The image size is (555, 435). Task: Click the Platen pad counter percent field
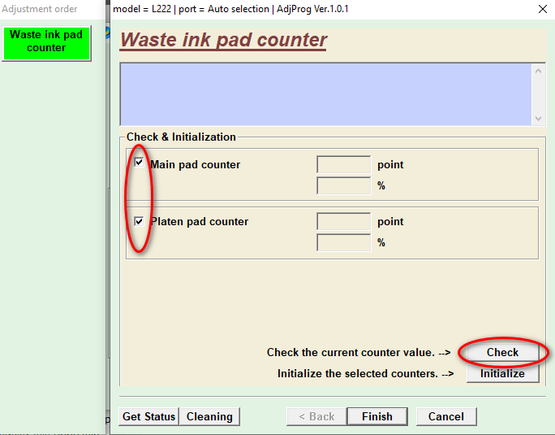pyautogui.click(x=344, y=242)
